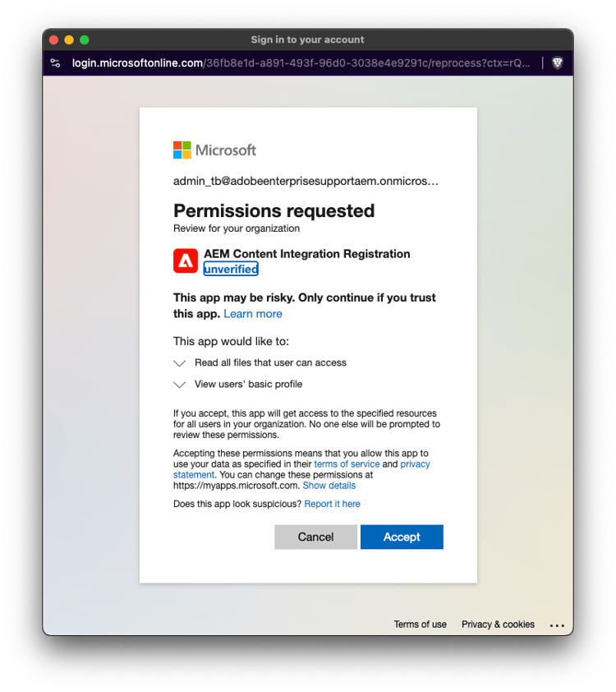
Task: Click the Accept button
Action: tap(402, 537)
